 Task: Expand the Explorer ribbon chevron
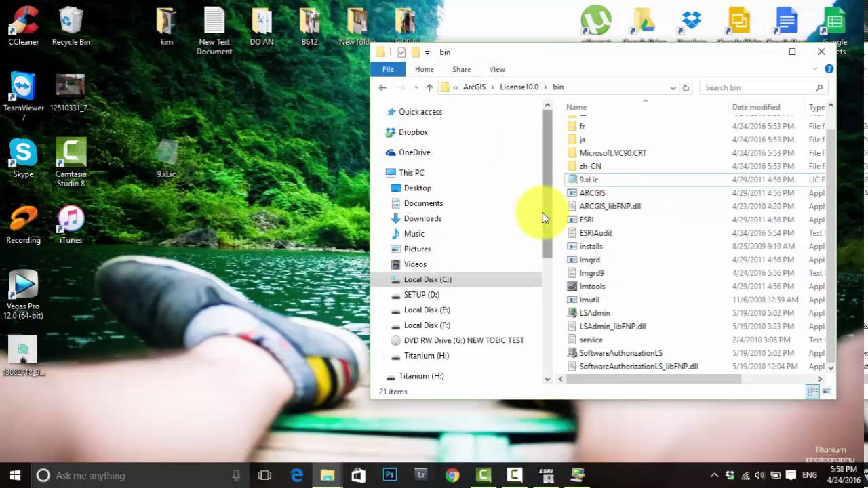pos(815,69)
